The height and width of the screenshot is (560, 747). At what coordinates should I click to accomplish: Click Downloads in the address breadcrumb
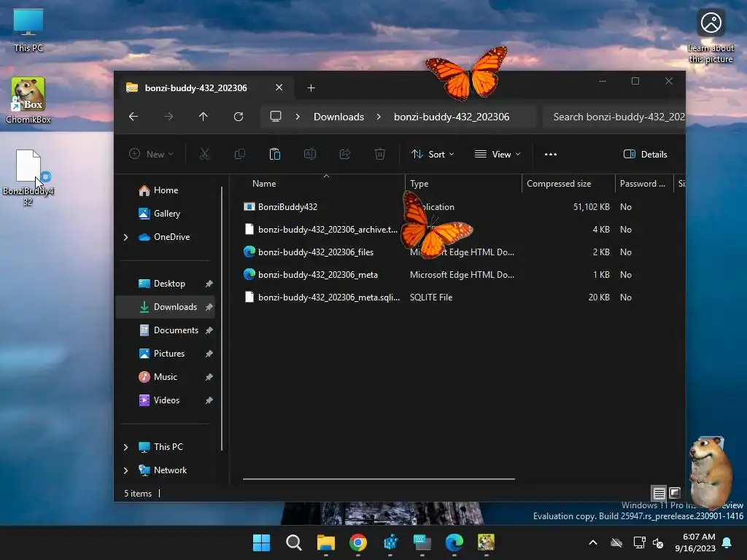tap(338, 117)
